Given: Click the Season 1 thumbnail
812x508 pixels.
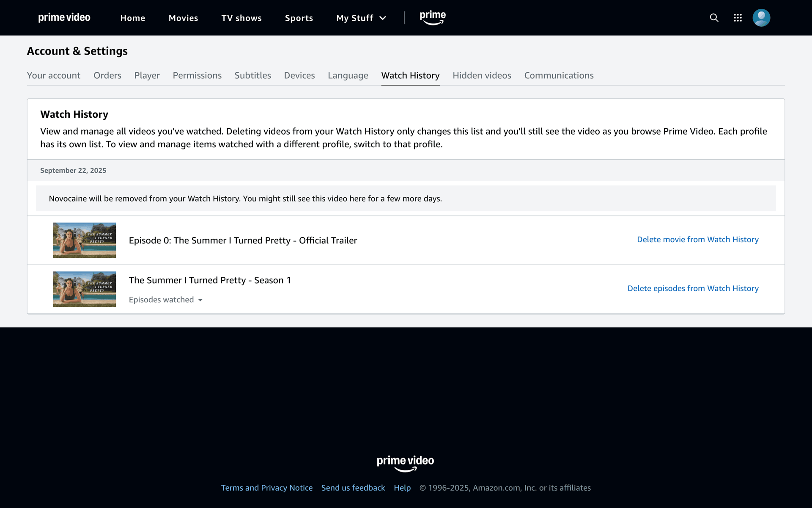Looking at the screenshot, I should (x=85, y=289).
